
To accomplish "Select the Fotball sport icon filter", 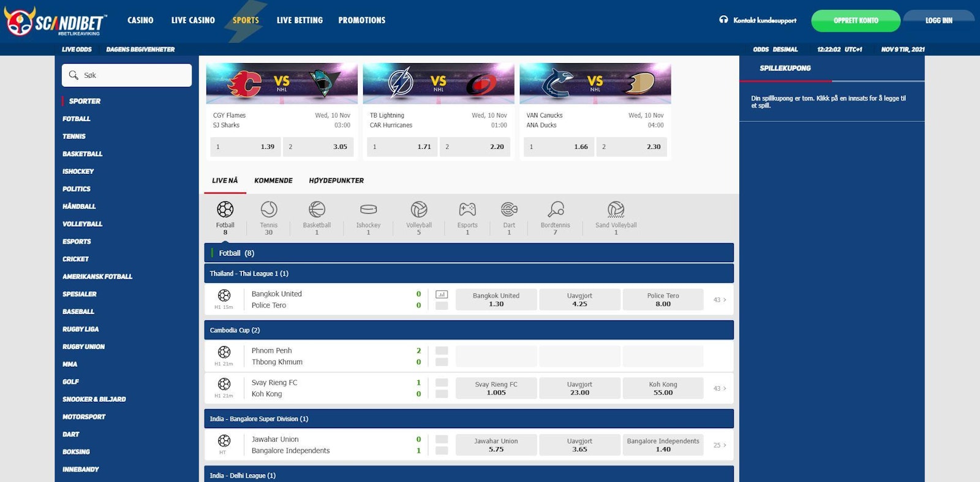I will click(225, 210).
